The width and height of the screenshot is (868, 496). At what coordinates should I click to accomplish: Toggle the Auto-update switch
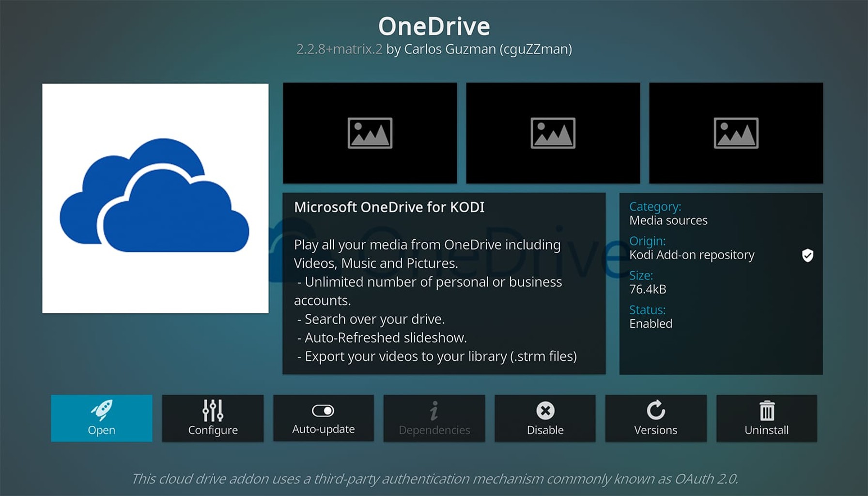pos(323,411)
